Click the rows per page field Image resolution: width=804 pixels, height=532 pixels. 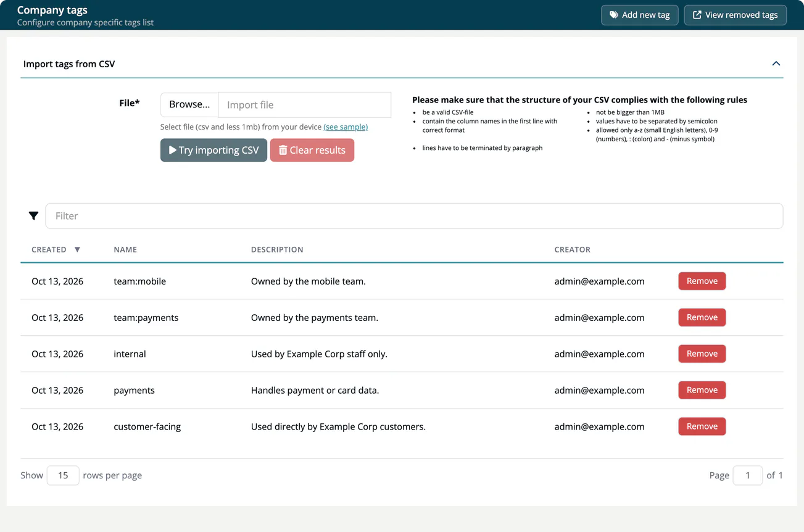click(x=63, y=475)
